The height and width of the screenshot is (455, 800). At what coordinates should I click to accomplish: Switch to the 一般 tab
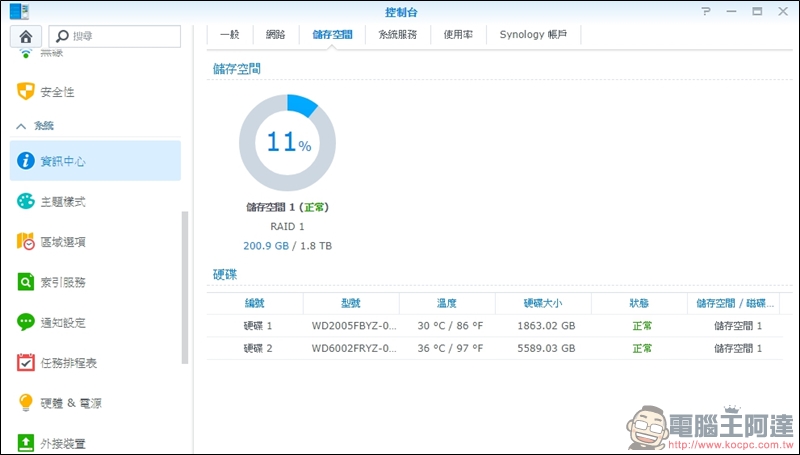230,35
